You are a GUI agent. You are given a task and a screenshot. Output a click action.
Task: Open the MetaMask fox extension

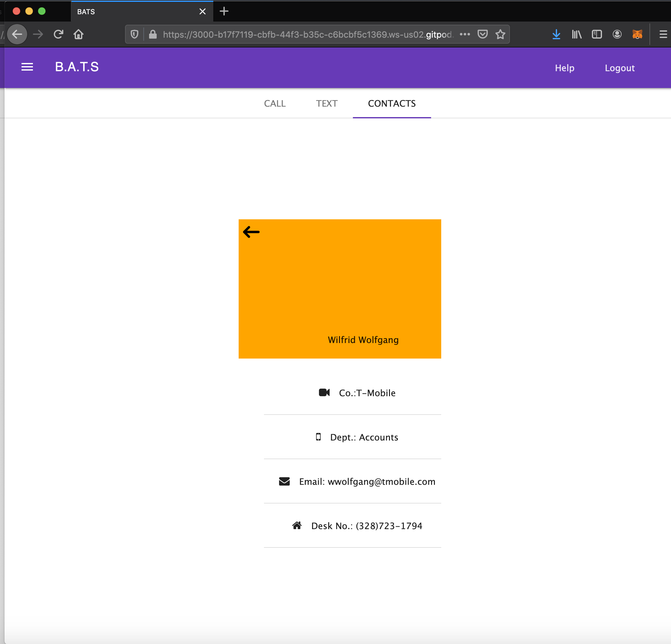tap(637, 34)
